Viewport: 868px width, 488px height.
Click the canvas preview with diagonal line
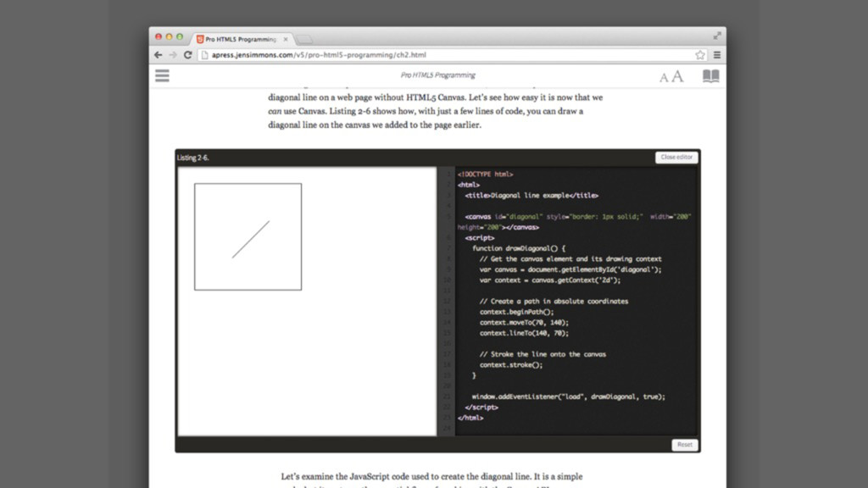(x=248, y=237)
